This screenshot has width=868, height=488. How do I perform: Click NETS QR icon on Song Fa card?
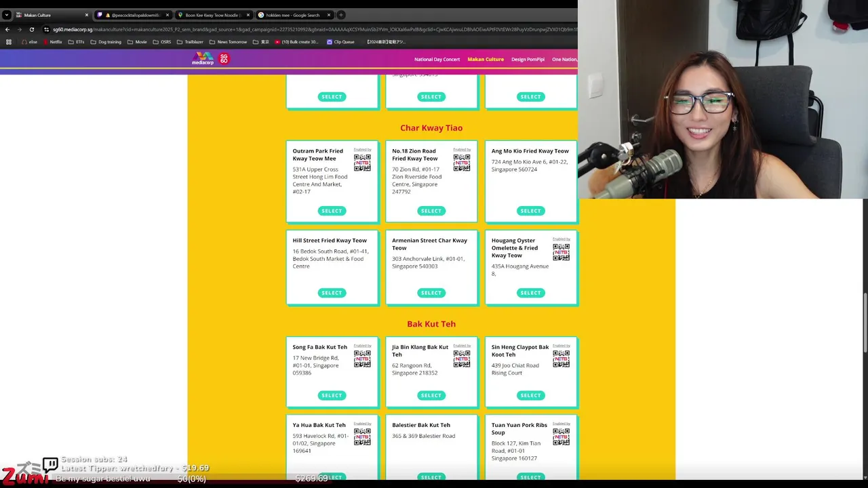click(x=362, y=359)
